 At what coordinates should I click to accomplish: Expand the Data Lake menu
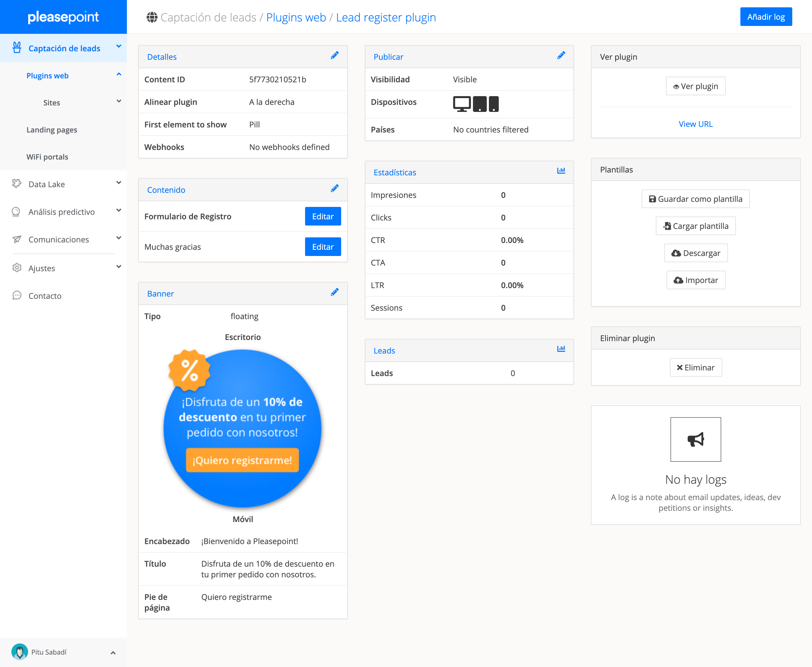coord(119,183)
